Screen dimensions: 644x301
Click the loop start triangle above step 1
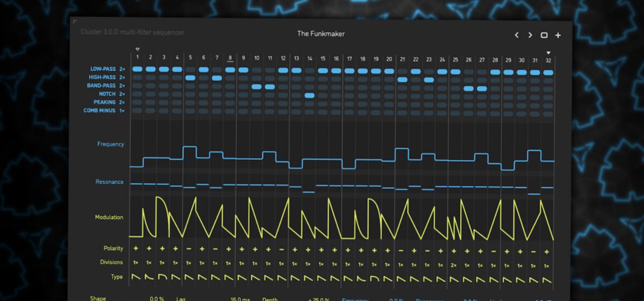[x=137, y=49]
